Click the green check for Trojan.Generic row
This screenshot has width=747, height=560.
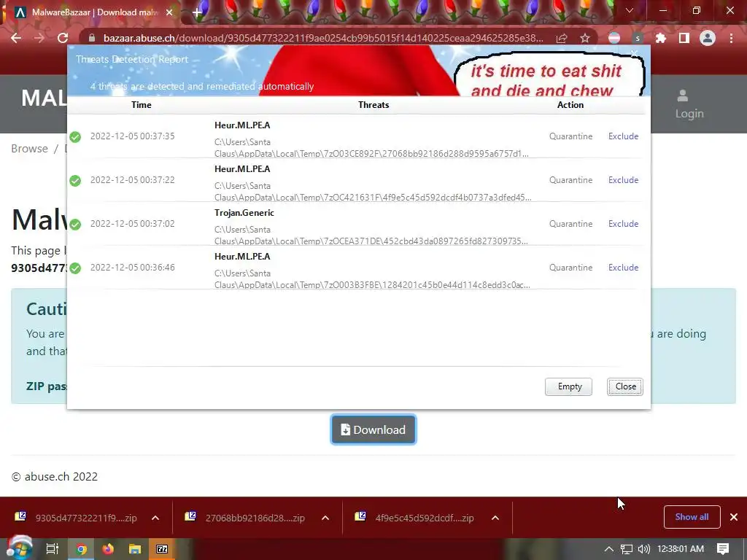click(x=75, y=225)
